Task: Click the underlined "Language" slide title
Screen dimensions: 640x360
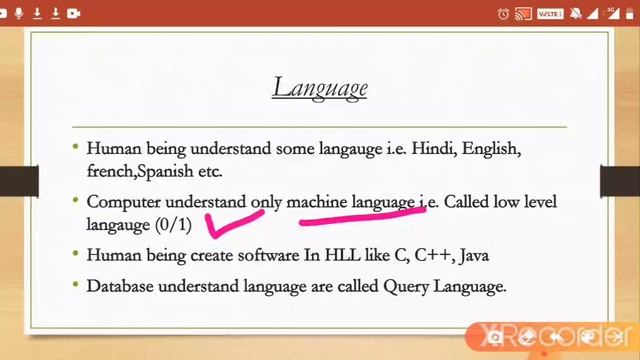Action: tap(320, 88)
